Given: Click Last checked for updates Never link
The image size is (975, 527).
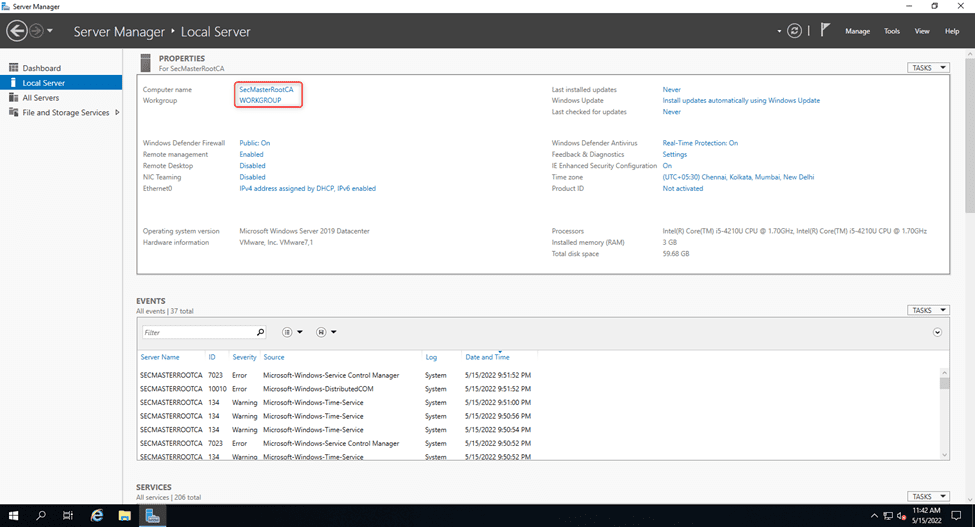Looking at the screenshot, I should 672,112.
